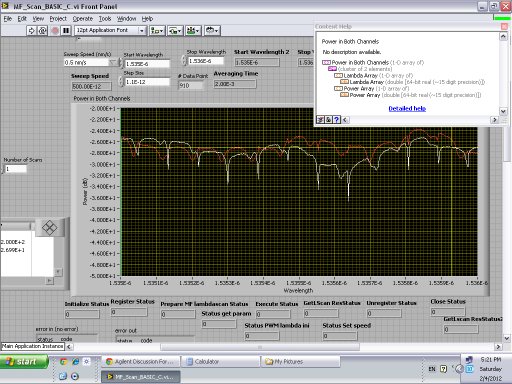Follow the Detailed help link
Image resolution: width=512 pixels, height=384 pixels.
407,108
